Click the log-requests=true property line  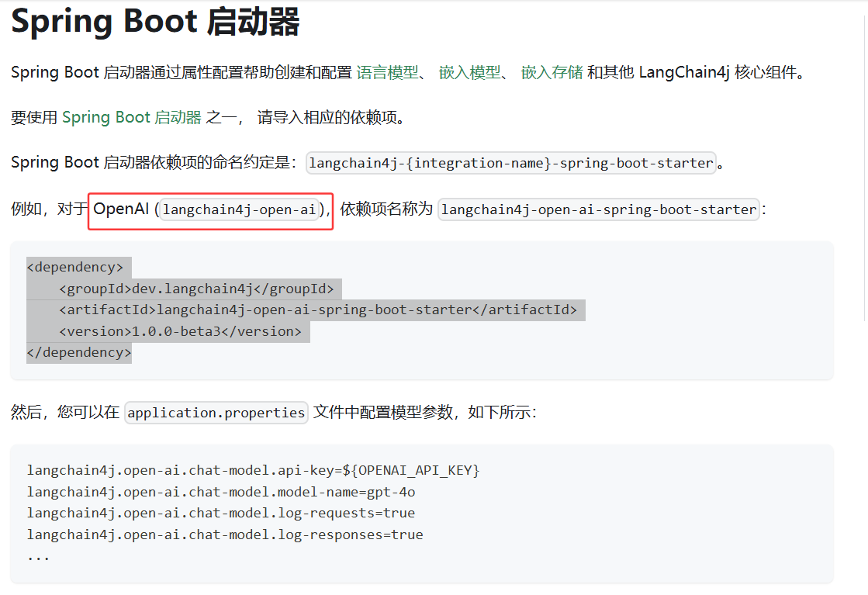coord(220,513)
